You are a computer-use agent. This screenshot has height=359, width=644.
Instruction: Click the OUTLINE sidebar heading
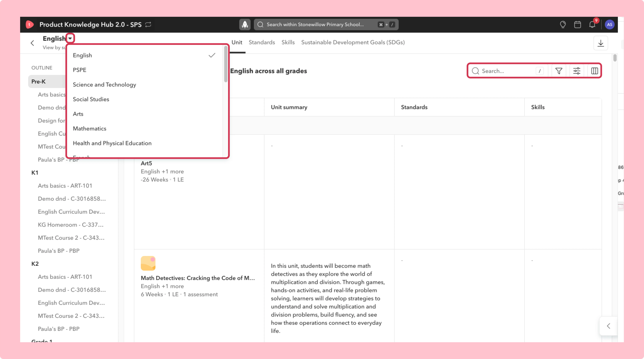[x=42, y=68]
